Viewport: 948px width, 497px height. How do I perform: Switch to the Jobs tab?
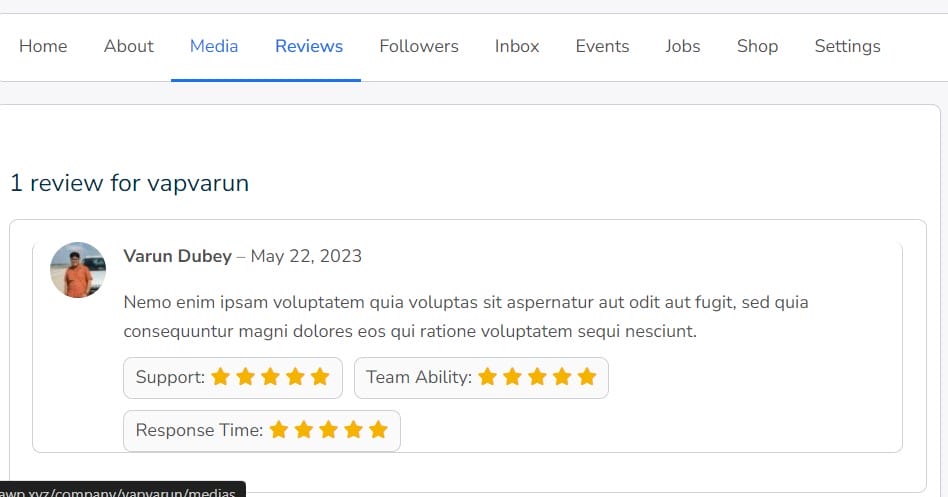coord(683,46)
